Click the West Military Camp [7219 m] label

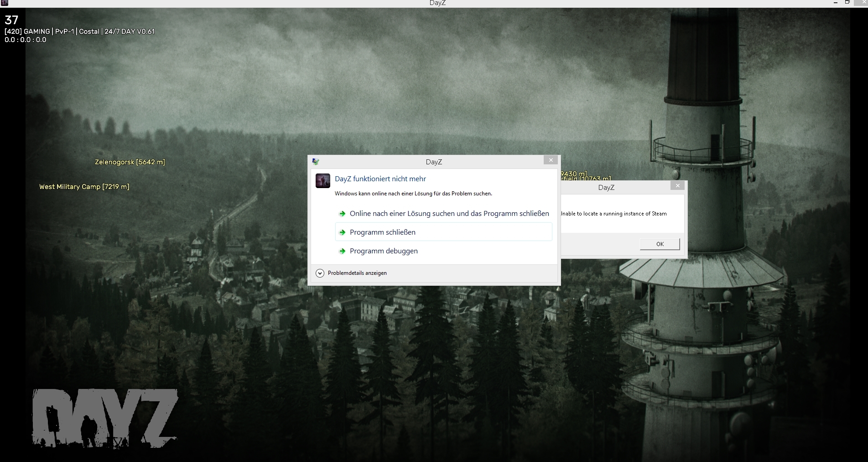tap(84, 187)
